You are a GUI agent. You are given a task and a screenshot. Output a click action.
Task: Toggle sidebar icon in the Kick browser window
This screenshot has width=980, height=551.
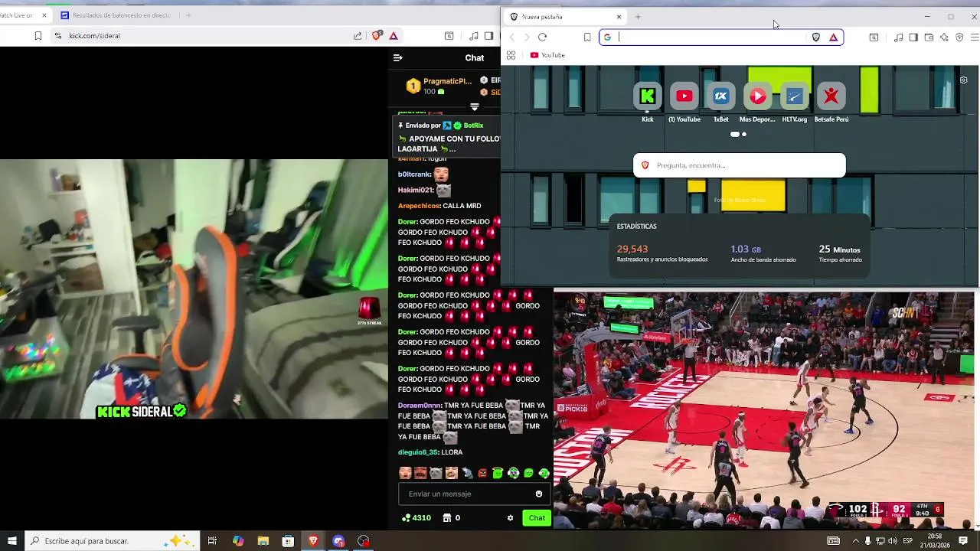[488, 35]
